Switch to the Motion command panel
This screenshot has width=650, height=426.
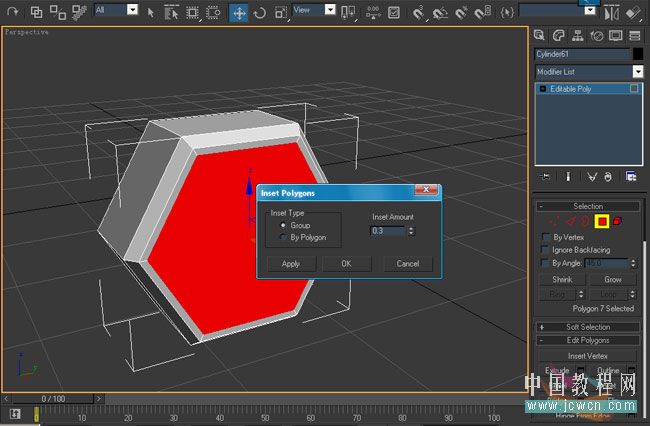pos(597,36)
